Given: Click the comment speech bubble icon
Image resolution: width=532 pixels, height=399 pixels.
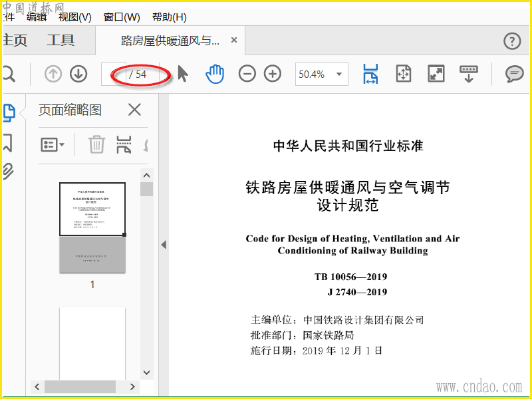Looking at the screenshot, I should tap(514, 74).
